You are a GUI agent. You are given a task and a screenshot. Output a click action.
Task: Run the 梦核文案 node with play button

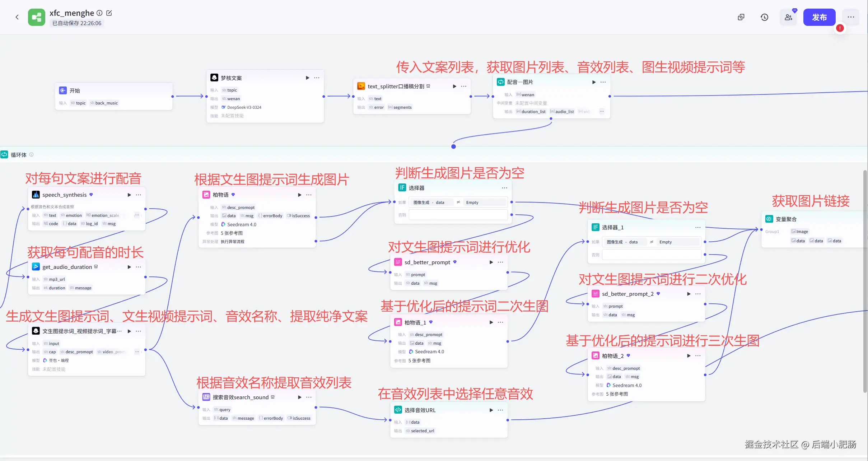(307, 78)
